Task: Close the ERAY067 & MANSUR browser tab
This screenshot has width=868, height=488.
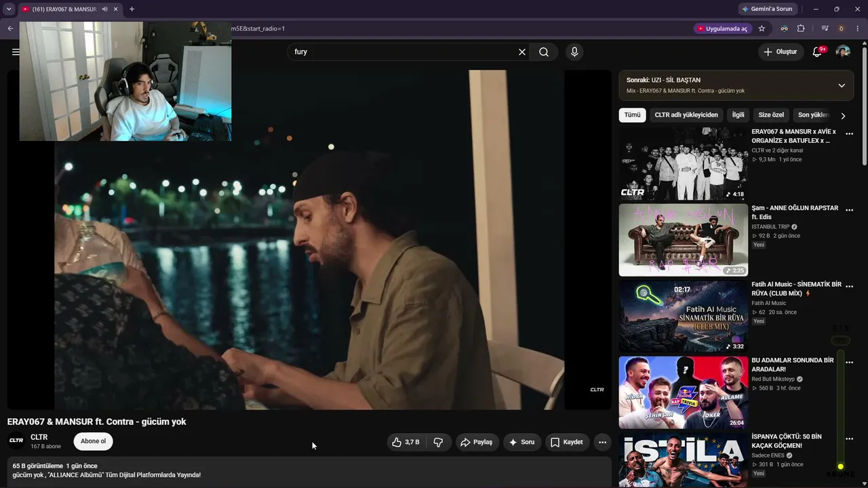Action: pyautogui.click(x=116, y=9)
